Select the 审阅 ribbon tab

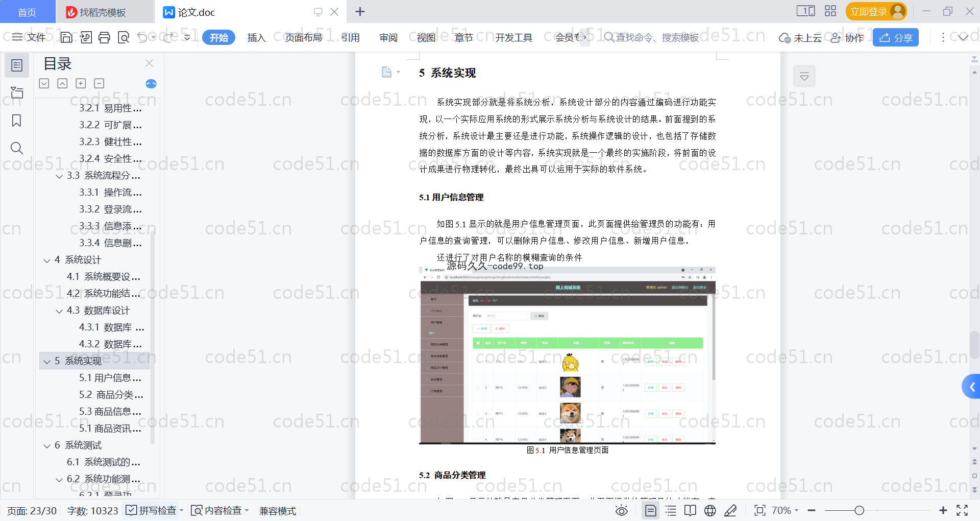(x=388, y=37)
